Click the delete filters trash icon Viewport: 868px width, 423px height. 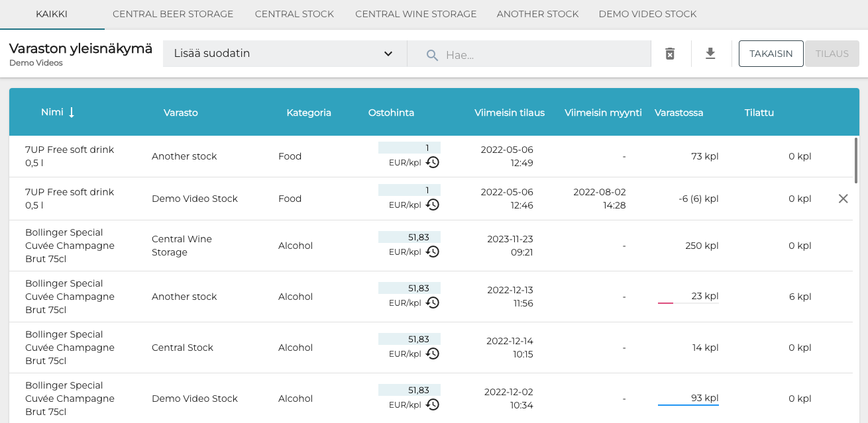pos(670,54)
